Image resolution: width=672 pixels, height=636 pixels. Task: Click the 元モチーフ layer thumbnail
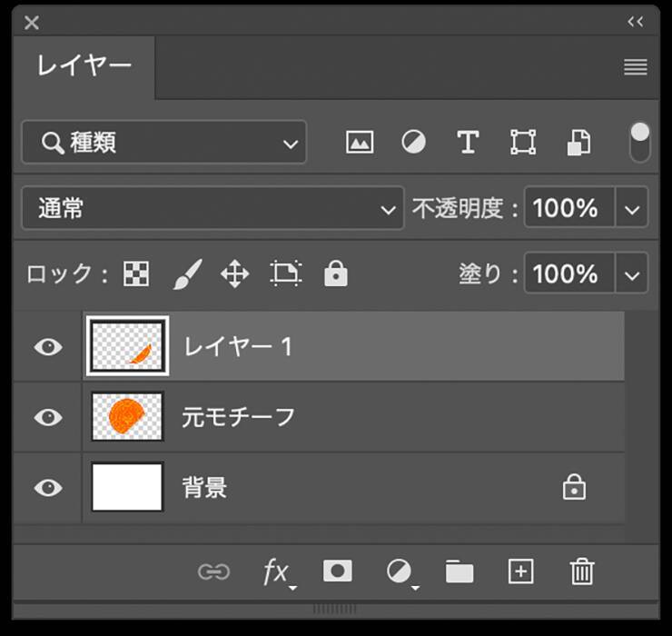point(127,417)
